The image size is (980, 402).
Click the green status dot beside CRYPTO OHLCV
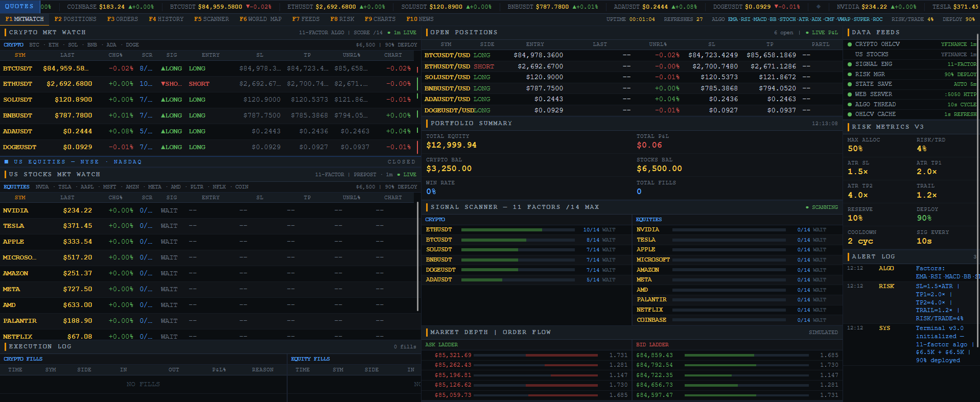(x=850, y=44)
